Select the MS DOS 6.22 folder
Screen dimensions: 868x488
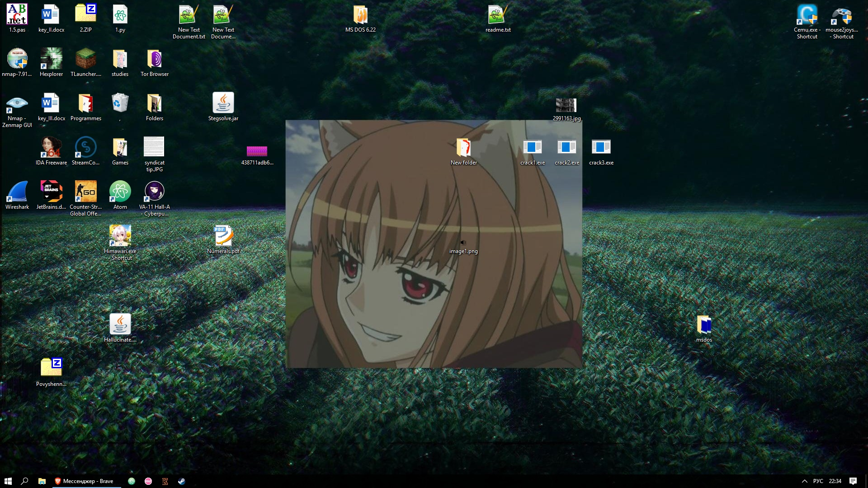pos(360,14)
